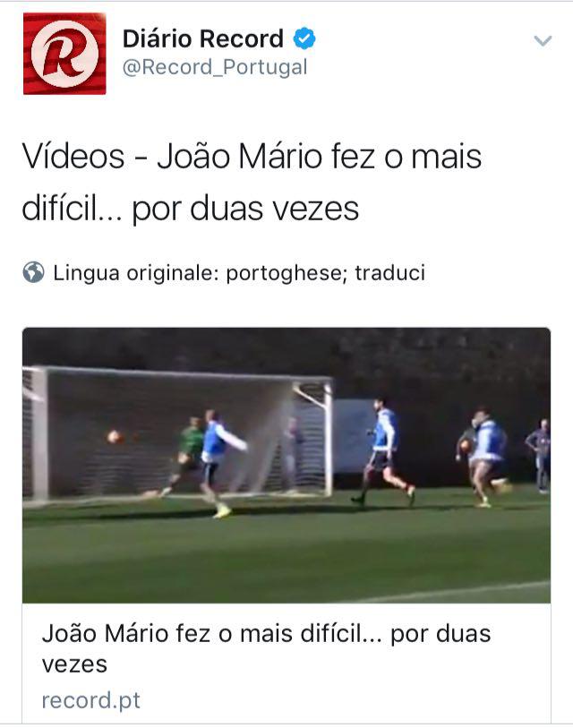Screen dimensions: 573x728
Task: Click the blue verified badge
Action: tap(304, 39)
